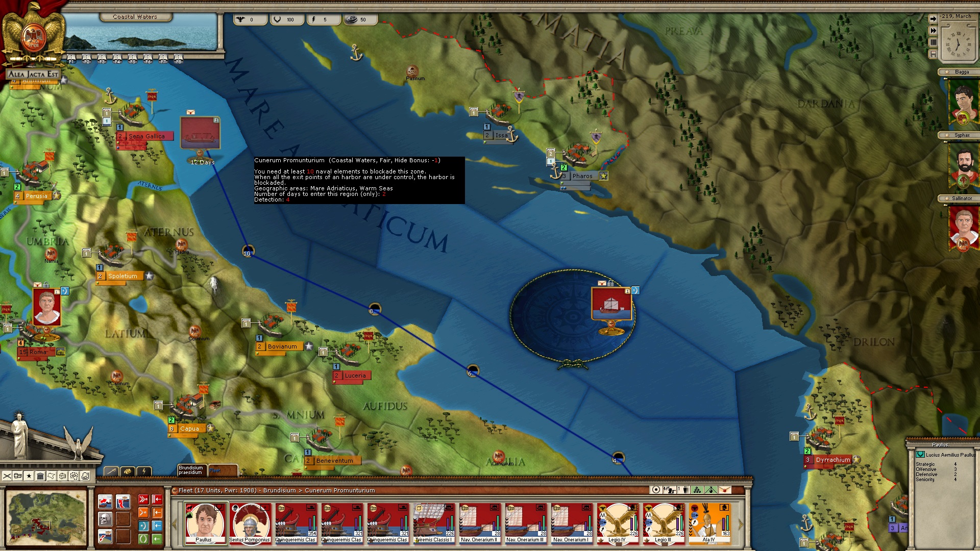Click the Luceria city label
Viewport: 980px width, 551px height.
click(x=352, y=375)
